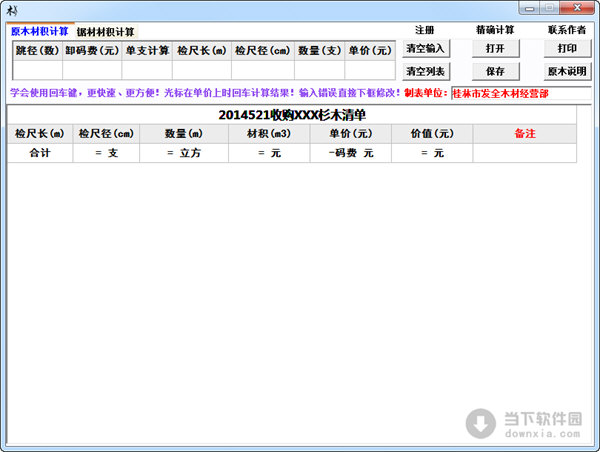600x452 pixels.
Task: Click the 单支计算 input header
Action: pos(147,51)
